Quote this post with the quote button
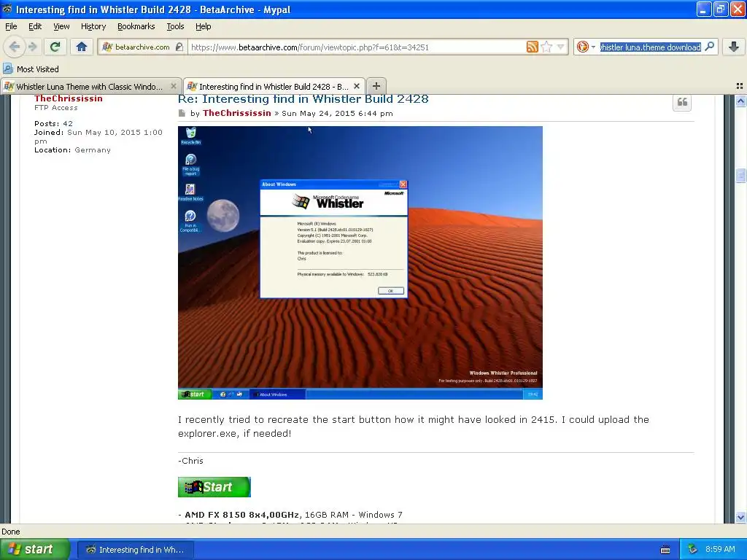Image resolution: width=747 pixels, height=560 pixels. tap(682, 102)
